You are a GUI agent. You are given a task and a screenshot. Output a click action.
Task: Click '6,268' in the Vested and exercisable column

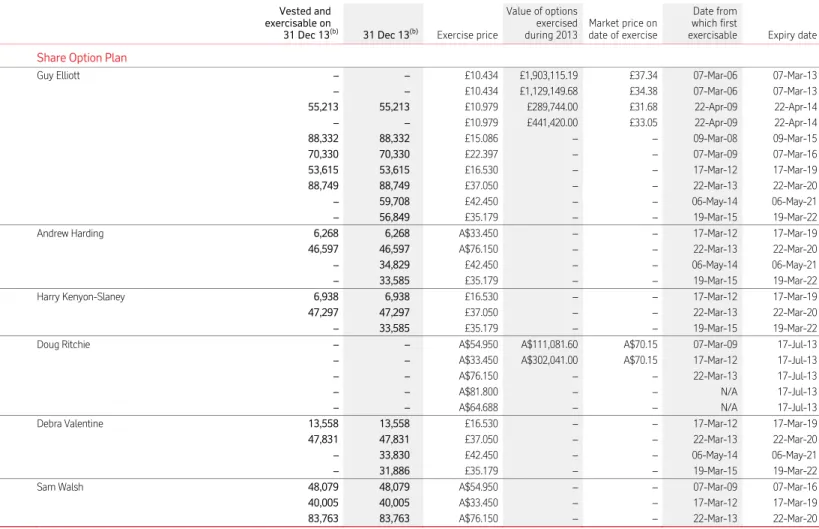[x=326, y=233]
